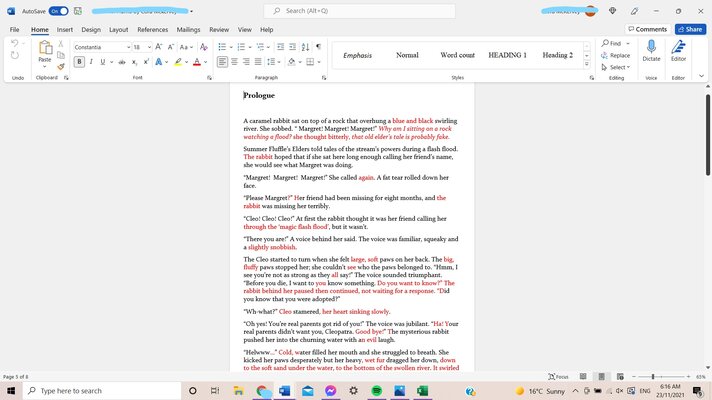Open Font dialog launcher
The height and width of the screenshot is (400, 712).
coord(209,78)
